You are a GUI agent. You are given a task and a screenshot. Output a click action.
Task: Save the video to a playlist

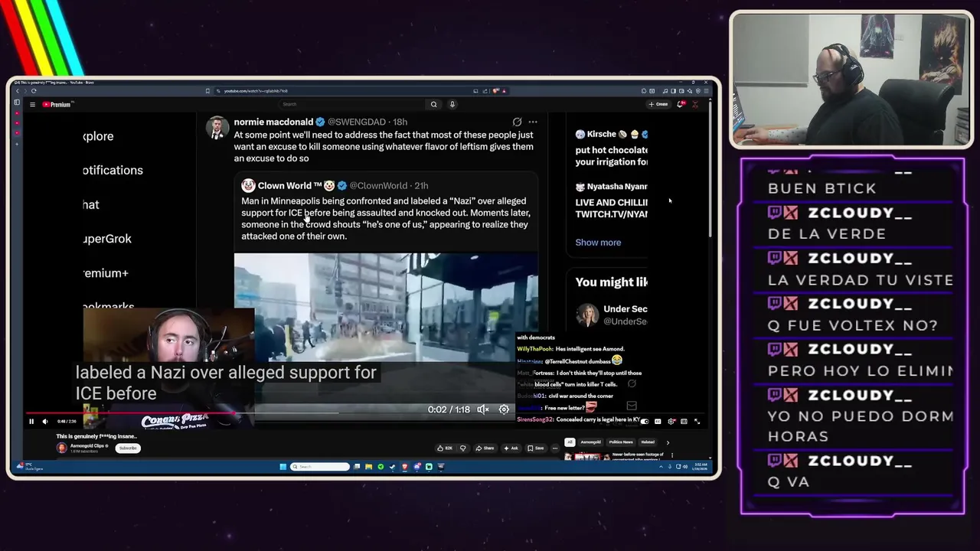coord(536,448)
